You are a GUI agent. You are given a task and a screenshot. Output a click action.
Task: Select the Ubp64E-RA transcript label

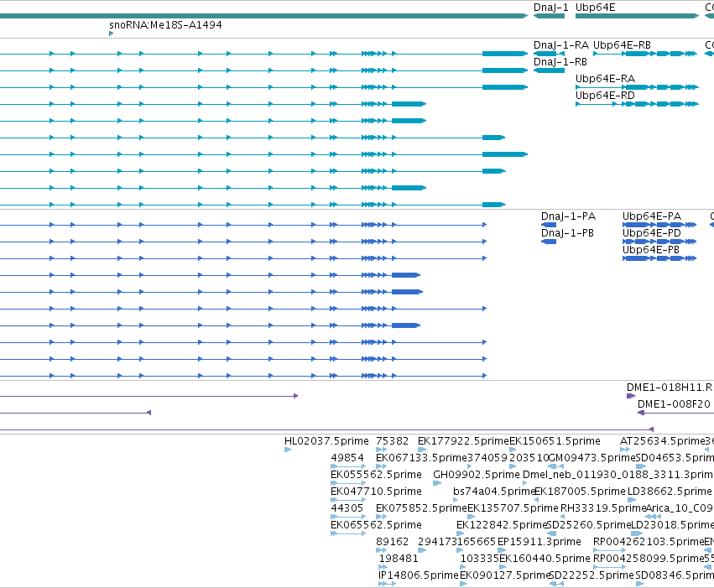(x=605, y=79)
